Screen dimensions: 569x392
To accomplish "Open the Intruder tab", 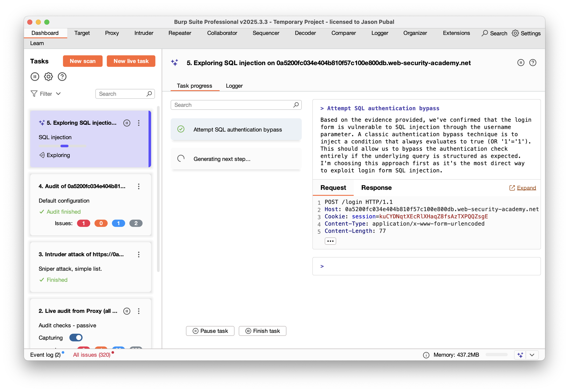I will pyautogui.click(x=144, y=33).
